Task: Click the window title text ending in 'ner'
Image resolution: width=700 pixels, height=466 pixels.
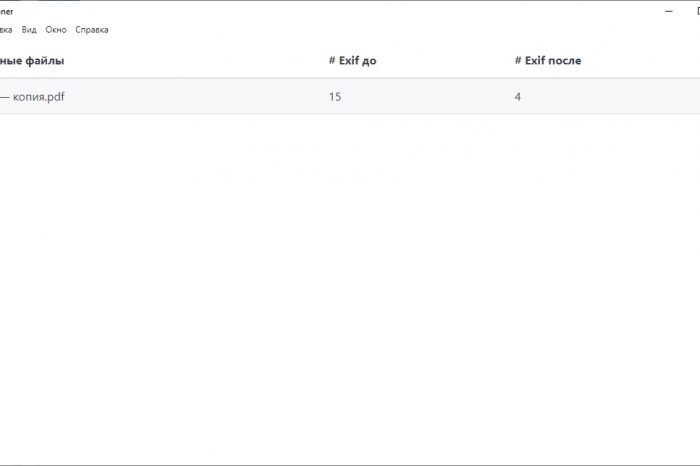Action: 7,11
